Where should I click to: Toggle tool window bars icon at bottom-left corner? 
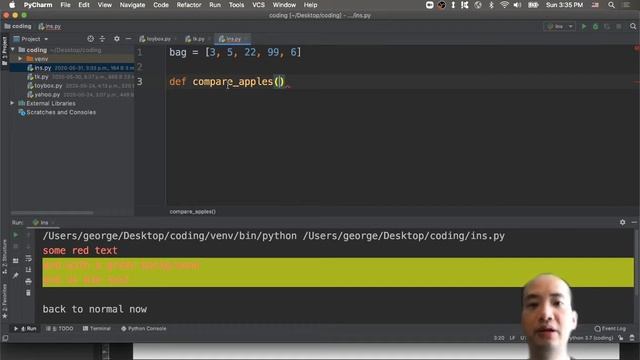[x=5, y=338]
